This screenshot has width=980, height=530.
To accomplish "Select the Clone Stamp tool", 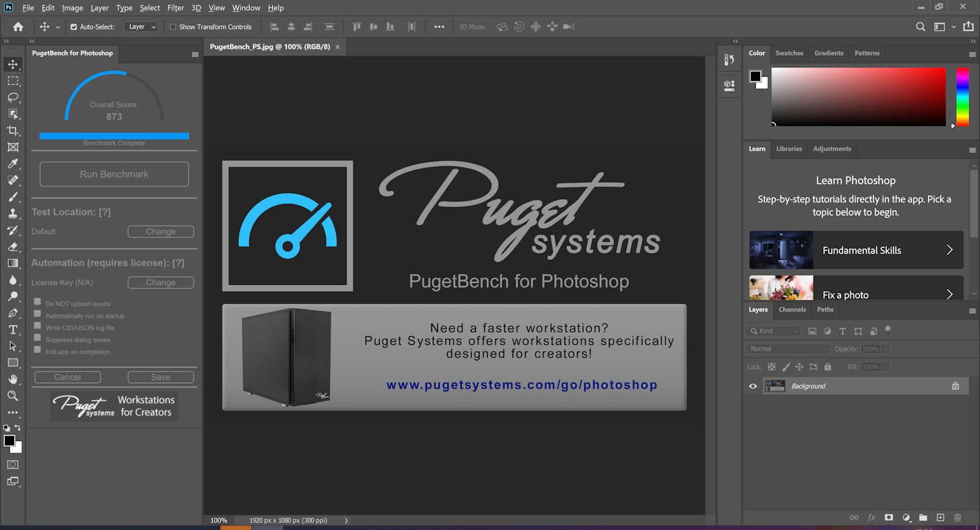I will click(x=13, y=213).
